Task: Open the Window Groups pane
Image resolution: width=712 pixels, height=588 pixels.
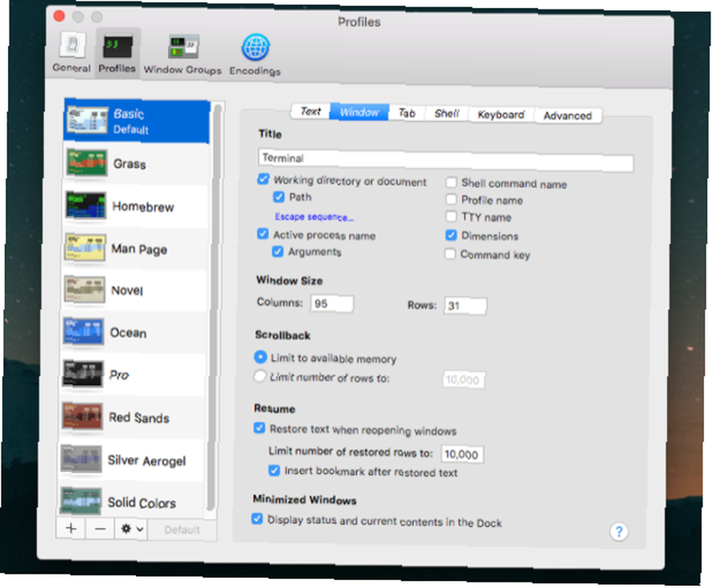Action: coord(182,55)
